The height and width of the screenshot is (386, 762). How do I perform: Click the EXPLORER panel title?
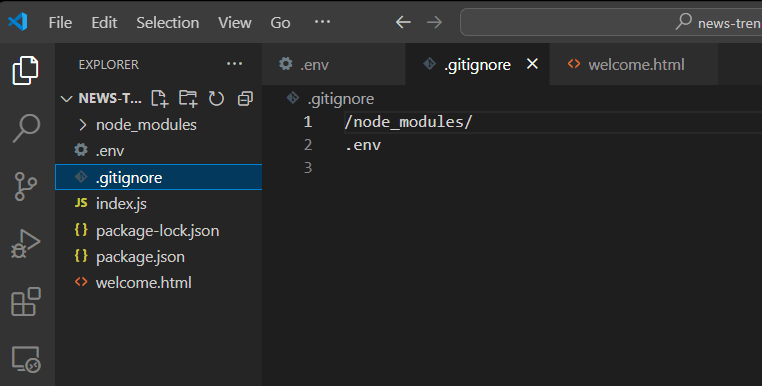pyautogui.click(x=109, y=64)
